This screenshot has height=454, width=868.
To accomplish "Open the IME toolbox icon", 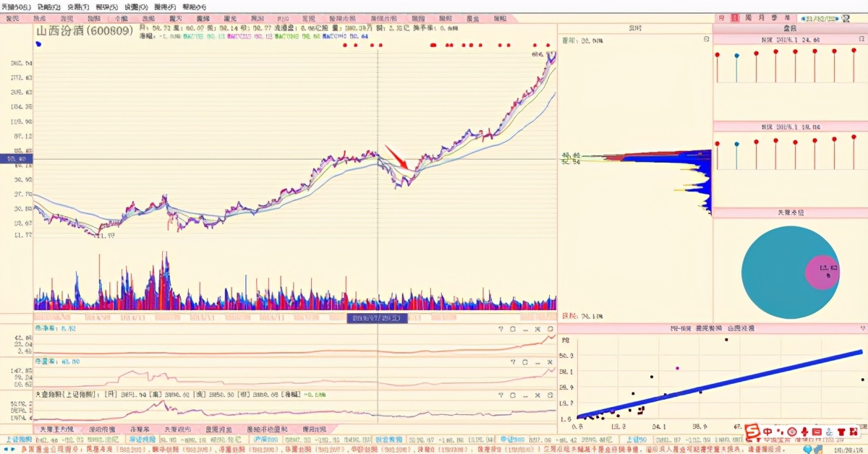I will tap(854, 432).
